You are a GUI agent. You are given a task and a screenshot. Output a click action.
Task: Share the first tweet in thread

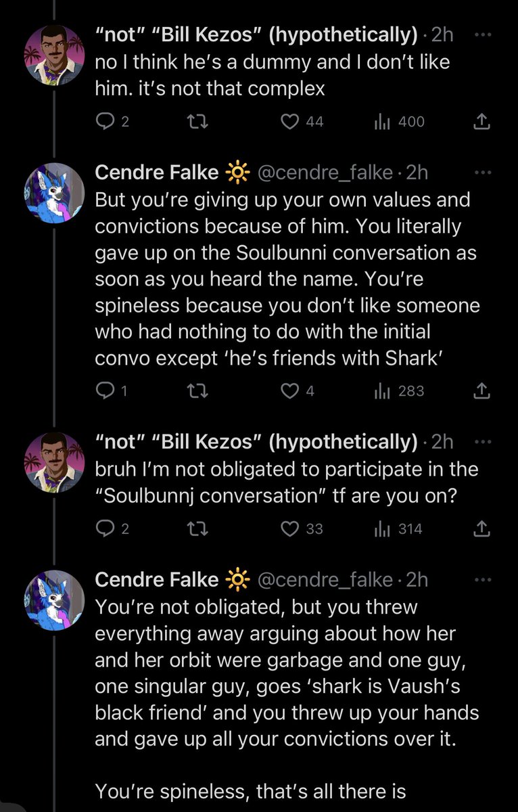coord(481,121)
